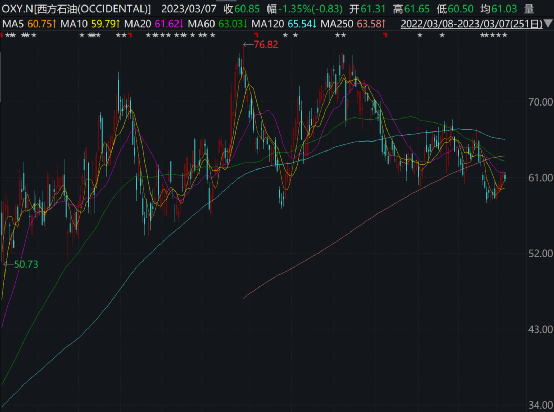Click the change value -1.35%(-0.83)
Image resolution: width=554 pixels, height=412 pixels.
coord(310,9)
